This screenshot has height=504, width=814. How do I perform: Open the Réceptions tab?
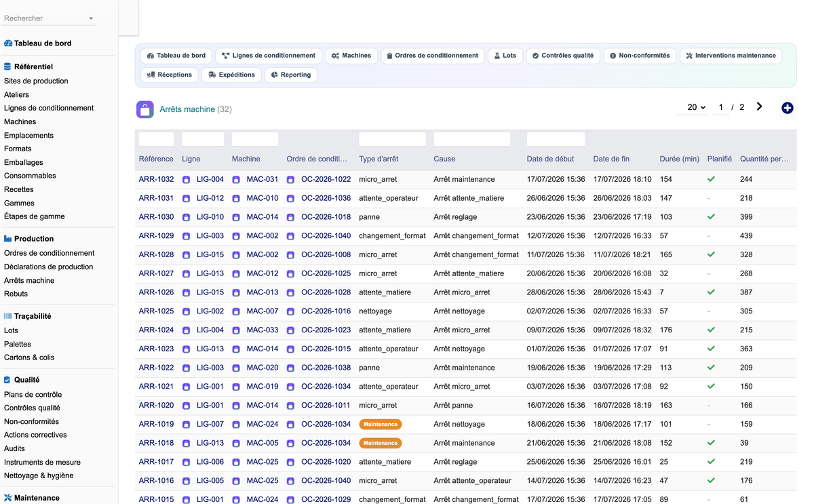pos(170,75)
